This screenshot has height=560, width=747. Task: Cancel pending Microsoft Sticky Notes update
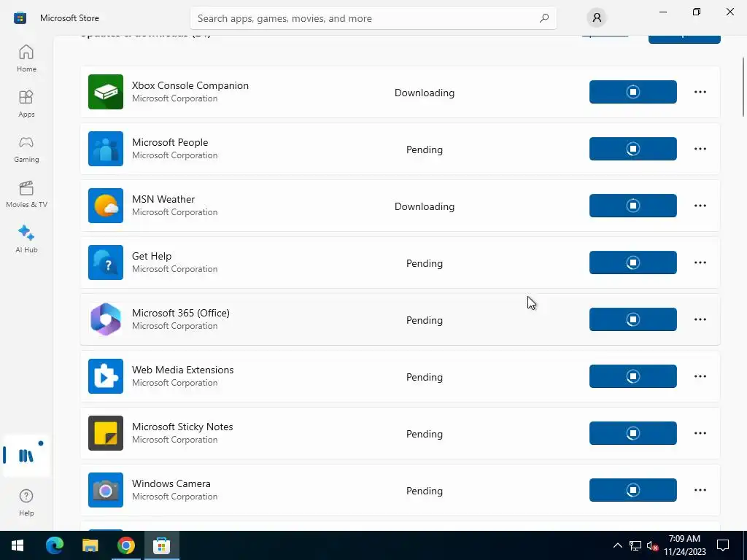(x=632, y=433)
